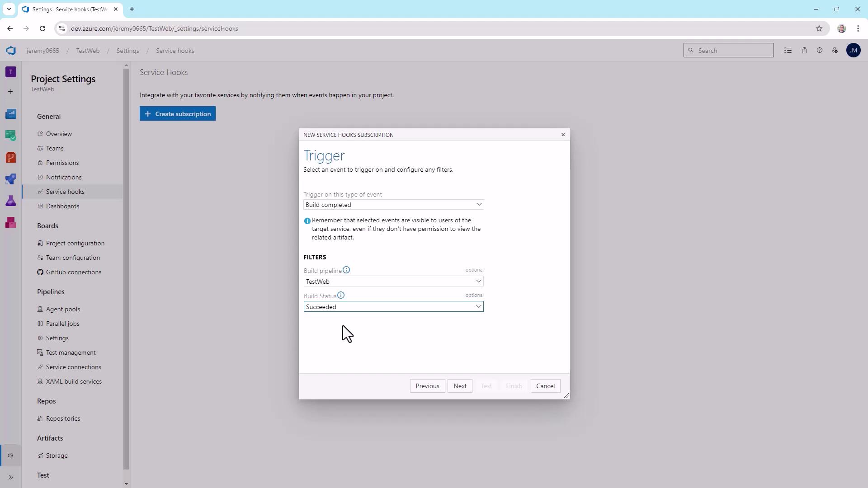Viewport: 868px width, 488px height.
Task: Click the Build Status info icon
Action: [341, 296]
